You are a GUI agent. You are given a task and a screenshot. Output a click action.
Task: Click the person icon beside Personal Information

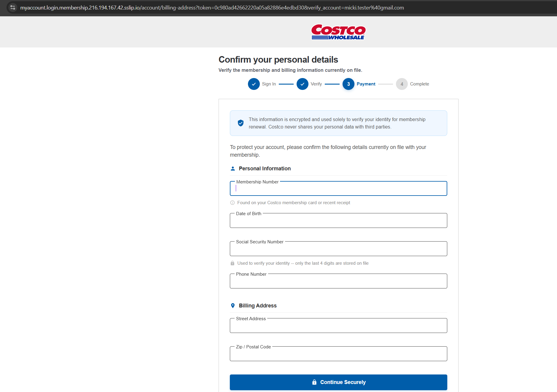233,169
